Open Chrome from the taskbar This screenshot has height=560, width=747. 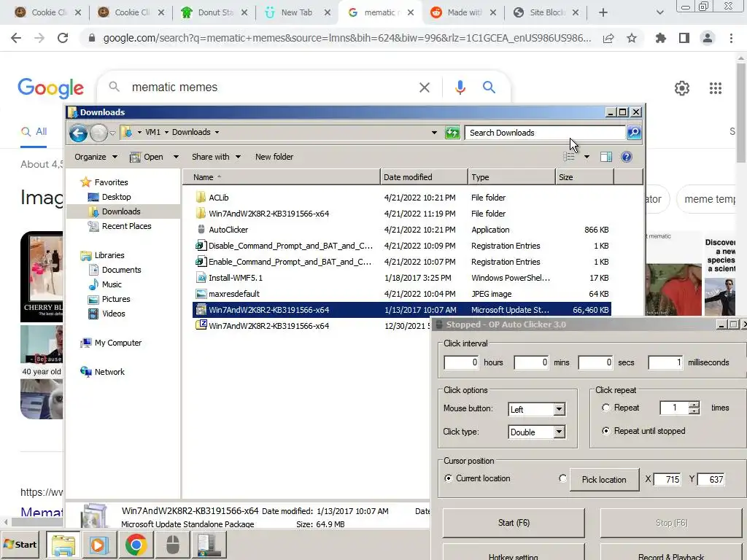(136, 545)
